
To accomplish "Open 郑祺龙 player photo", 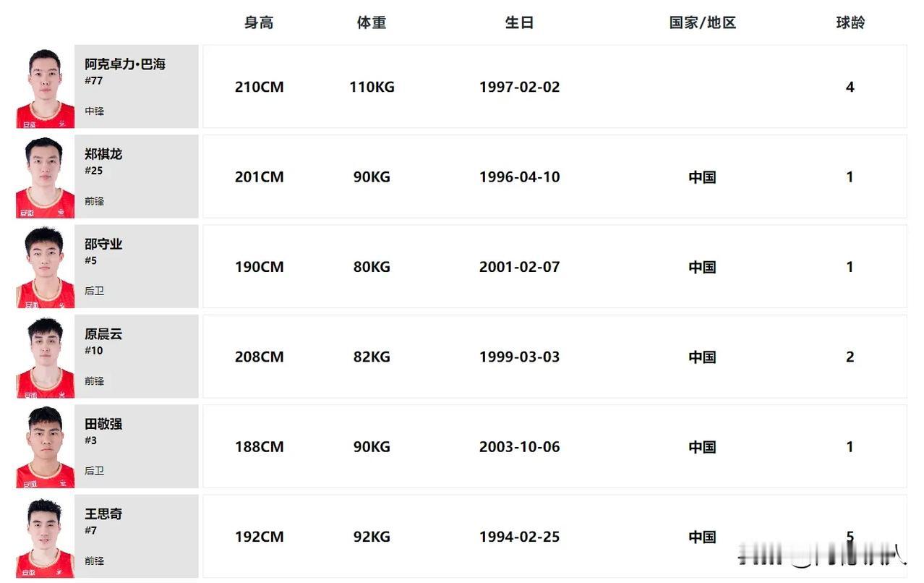I will (x=46, y=176).
